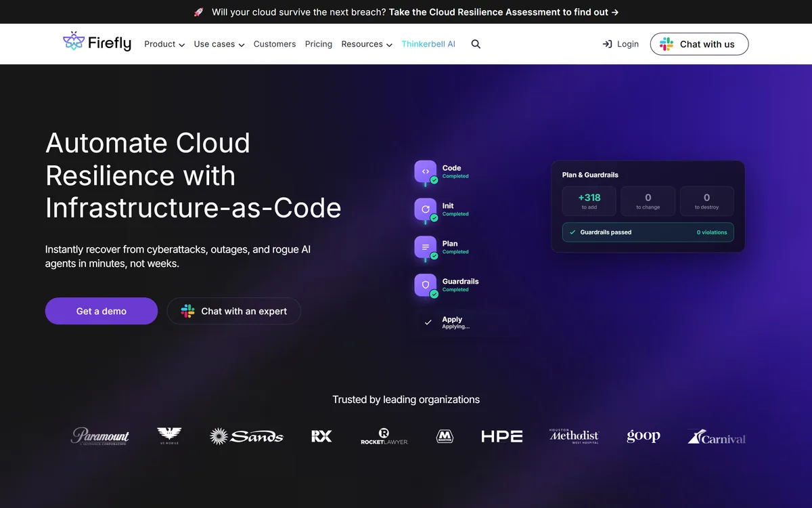Click the rocket icon in announcement bar
Screen dimensions: 812x508
[198, 12]
